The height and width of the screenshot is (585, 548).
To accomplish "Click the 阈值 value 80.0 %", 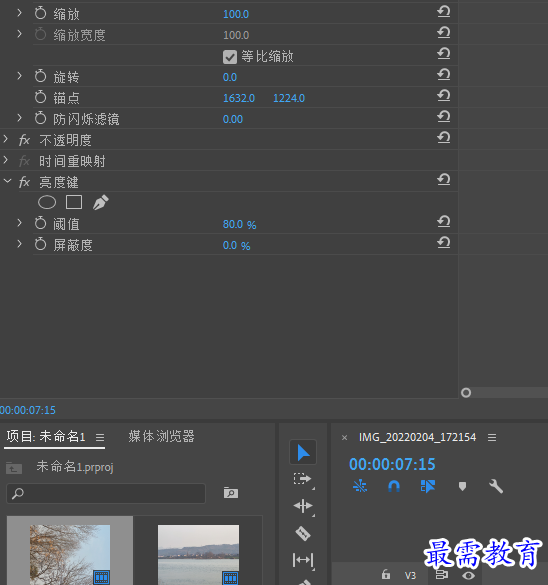I will (239, 224).
